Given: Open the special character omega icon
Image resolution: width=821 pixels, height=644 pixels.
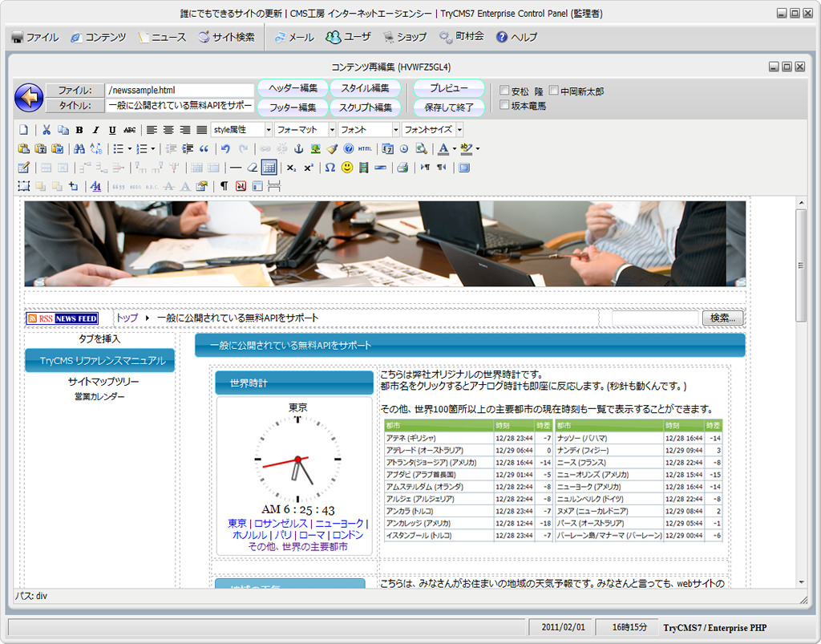Looking at the screenshot, I should click(x=330, y=168).
